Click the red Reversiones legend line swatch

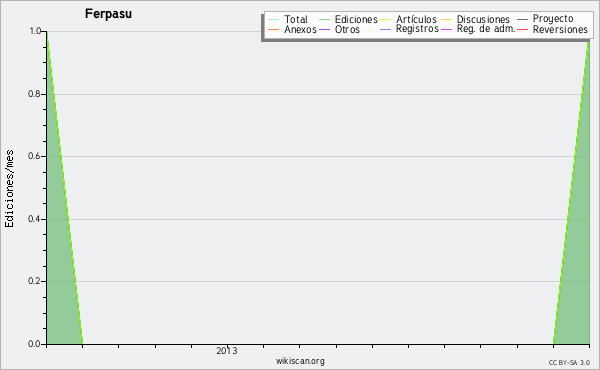coord(522,29)
